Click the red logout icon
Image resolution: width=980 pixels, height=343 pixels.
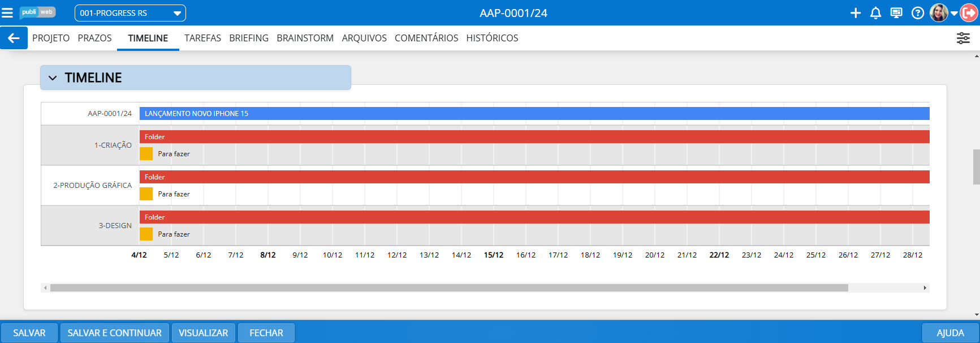click(969, 13)
